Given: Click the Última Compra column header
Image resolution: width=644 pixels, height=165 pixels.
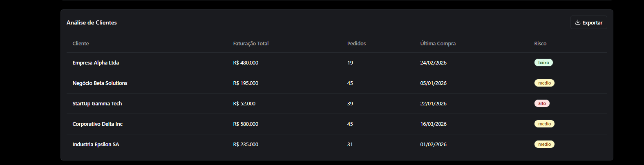Looking at the screenshot, I should click(x=438, y=44).
